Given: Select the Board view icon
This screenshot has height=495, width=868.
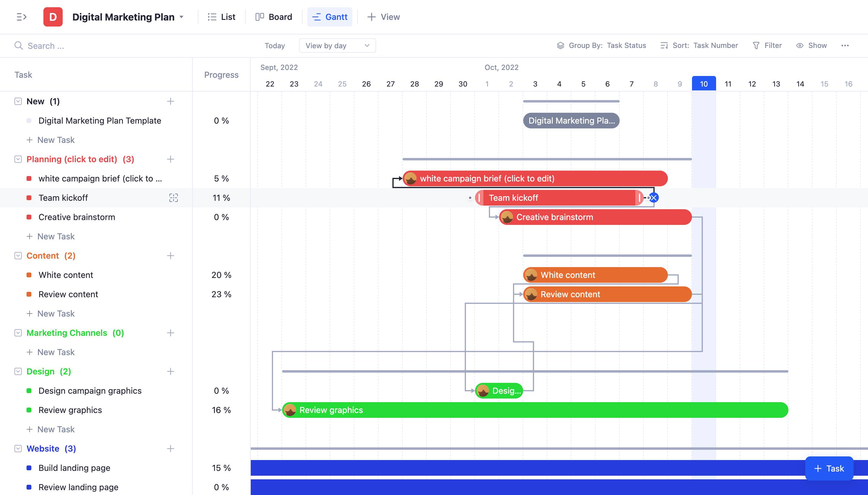Looking at the screenshot, I should (261, 17).
